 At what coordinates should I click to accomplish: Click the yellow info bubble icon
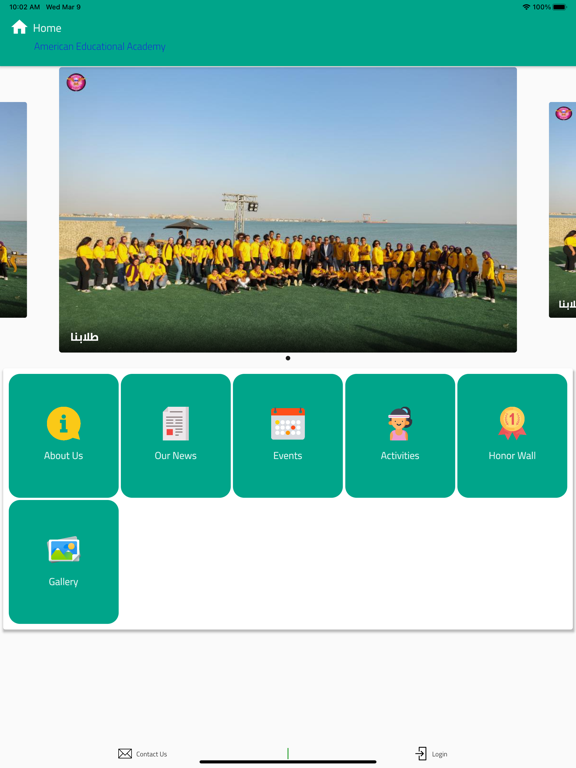64,424
